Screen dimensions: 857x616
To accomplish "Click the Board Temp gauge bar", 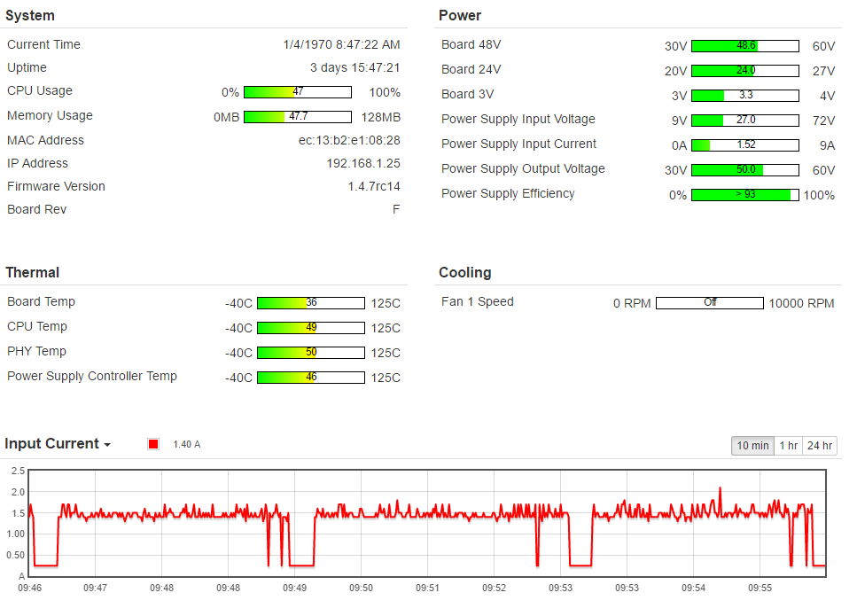I will [311, 303].
